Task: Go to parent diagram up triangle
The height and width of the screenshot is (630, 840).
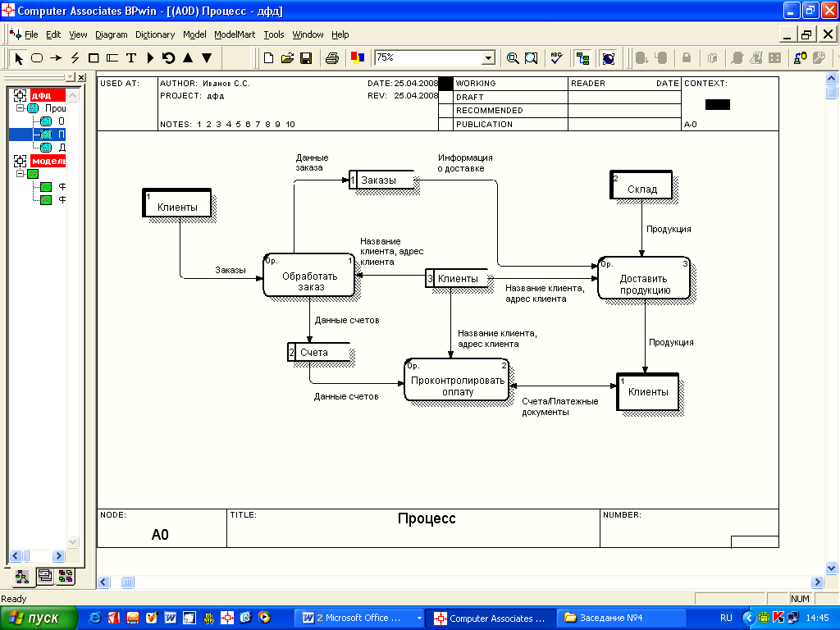Action: [x=188, y=58]
